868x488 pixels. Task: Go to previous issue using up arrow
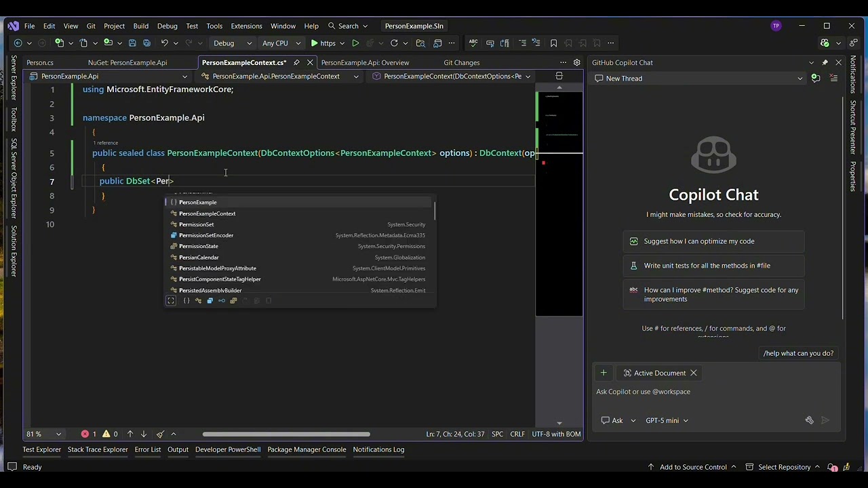pos(130,434)
